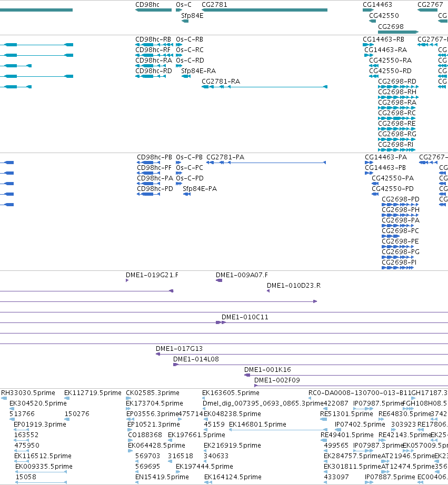Select transcript CG2698-RC
This screenshot has width=448, height=485.
pyautogui.click(x=396, y=113)
